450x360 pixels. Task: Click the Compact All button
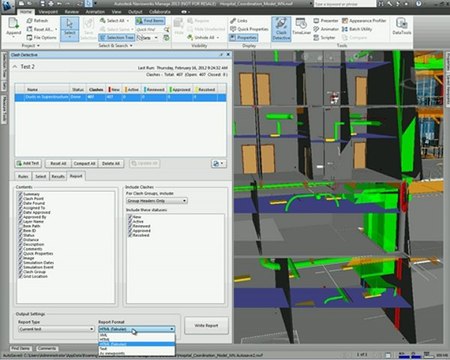point(84,163)
